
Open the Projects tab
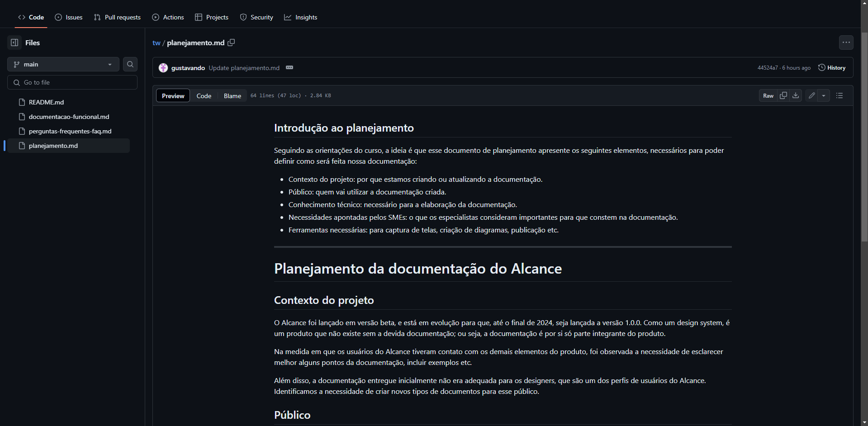(212, 17)
